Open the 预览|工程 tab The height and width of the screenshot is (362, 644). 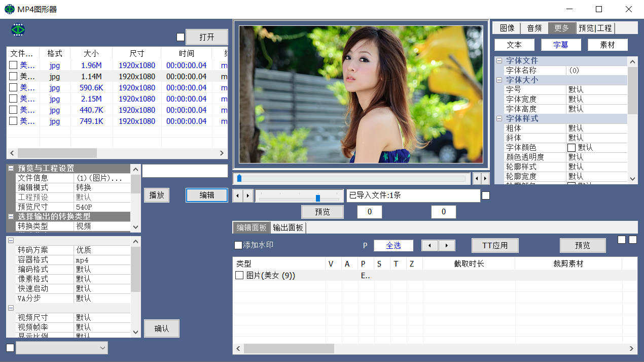(x=595, y=28)
